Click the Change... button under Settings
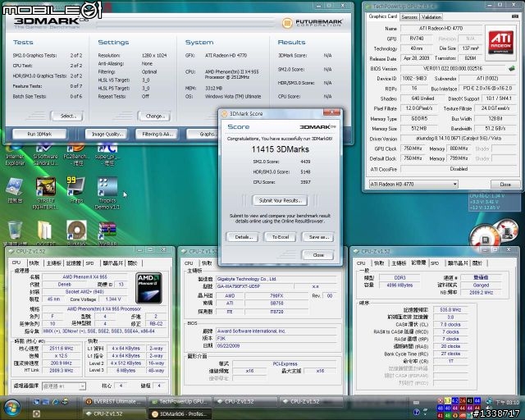The width and height of the screenshot is (525, 420). (x=155, y=116)
